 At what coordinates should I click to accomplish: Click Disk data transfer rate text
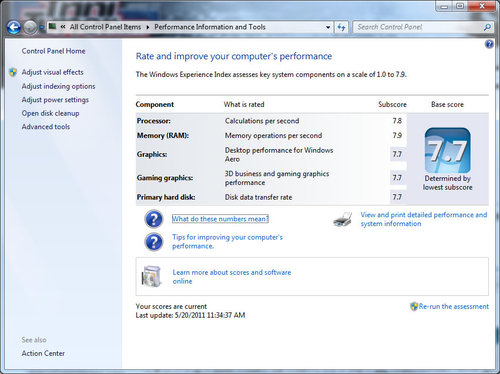coord(258,197)
